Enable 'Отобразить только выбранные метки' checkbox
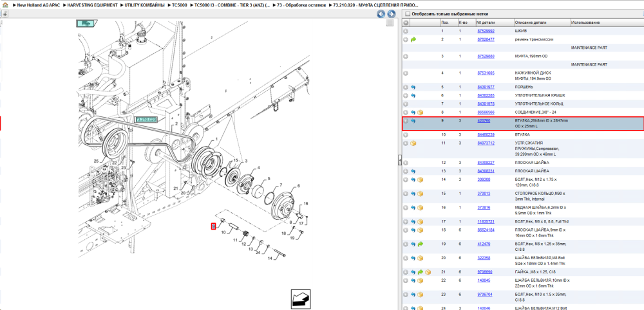Image resolution: width=644 pixels, height=310 pixels. click(408, 14)
